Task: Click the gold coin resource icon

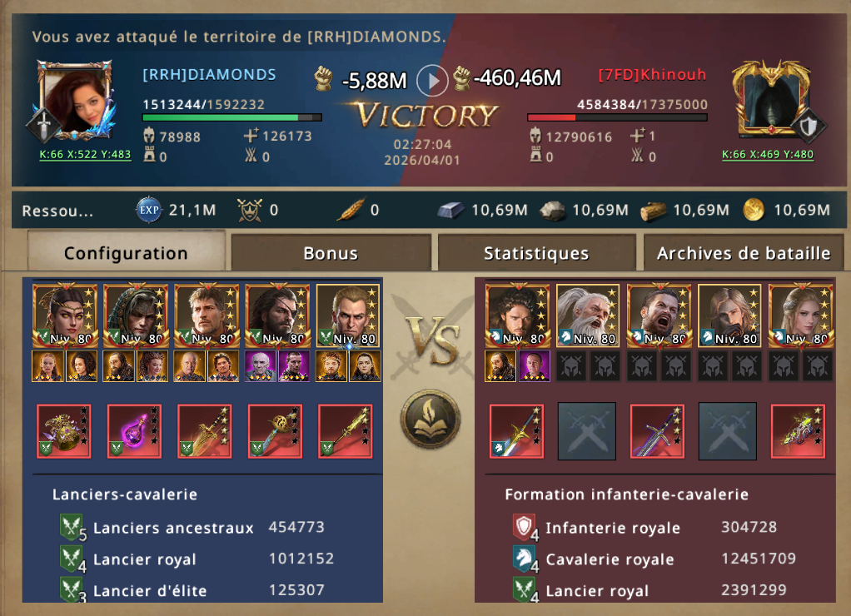Action: (x=754, y=210)
